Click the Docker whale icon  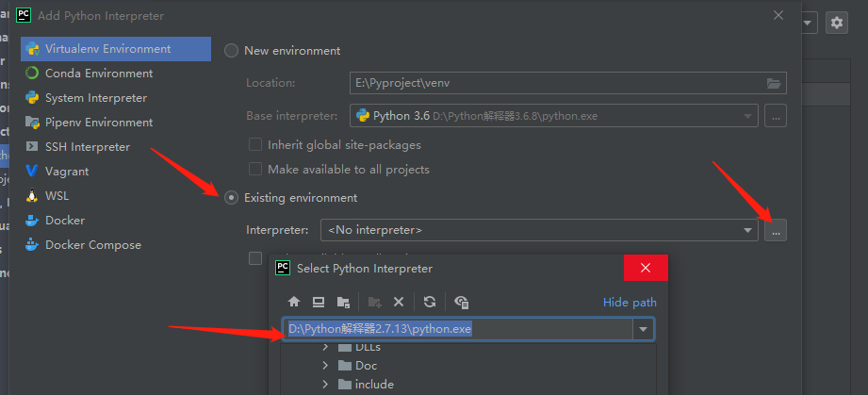[32, 220]
